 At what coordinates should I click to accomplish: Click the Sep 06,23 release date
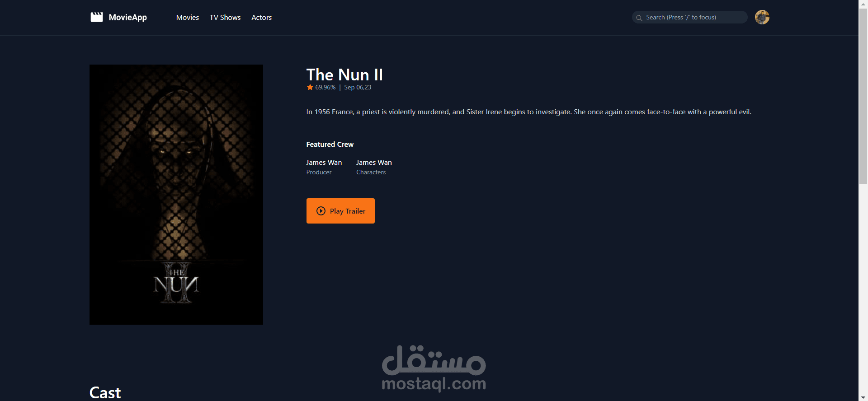(x=358, y=87)
